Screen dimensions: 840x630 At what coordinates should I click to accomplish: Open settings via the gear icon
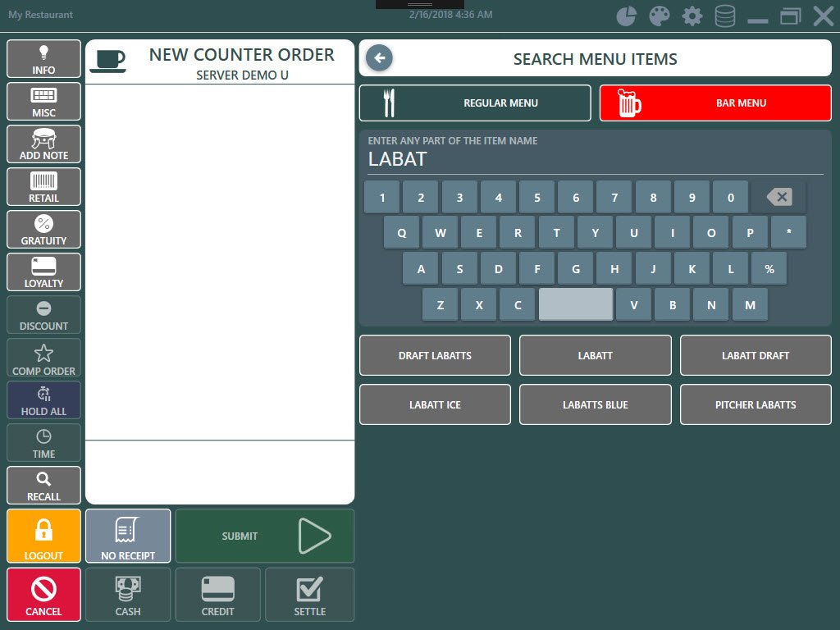tap(692, 16)
